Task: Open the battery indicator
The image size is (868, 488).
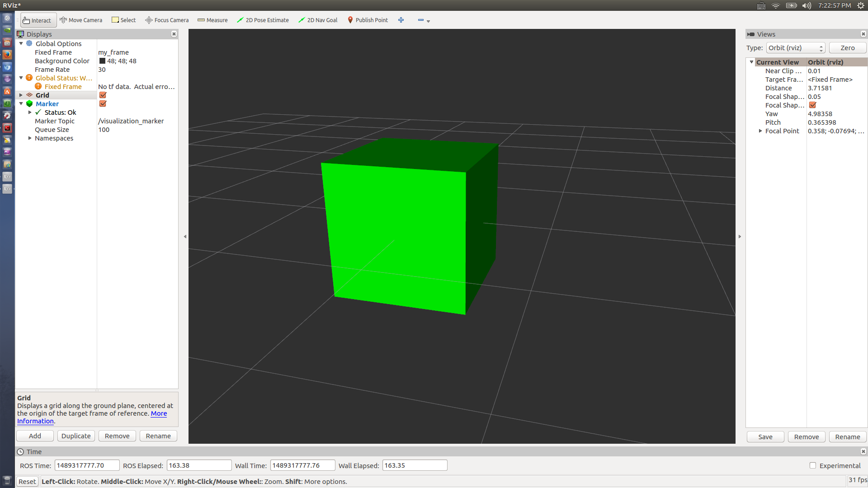Action: point(791,5)
